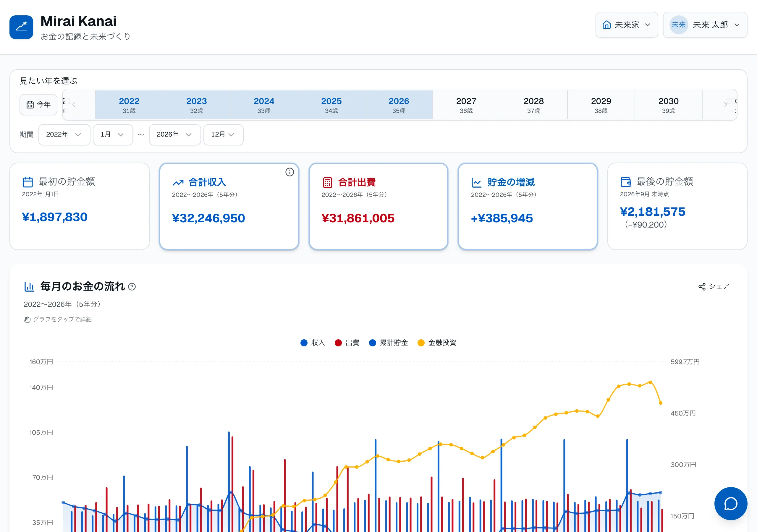
Task: Click the tallest blue 収入 bar in the chart
Action: [x=229, y=481]
